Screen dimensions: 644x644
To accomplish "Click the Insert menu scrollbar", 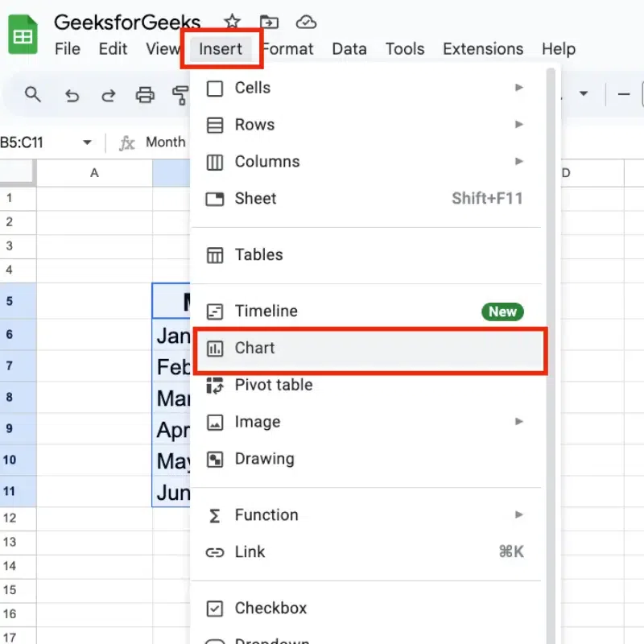I will tap(551, 353).
